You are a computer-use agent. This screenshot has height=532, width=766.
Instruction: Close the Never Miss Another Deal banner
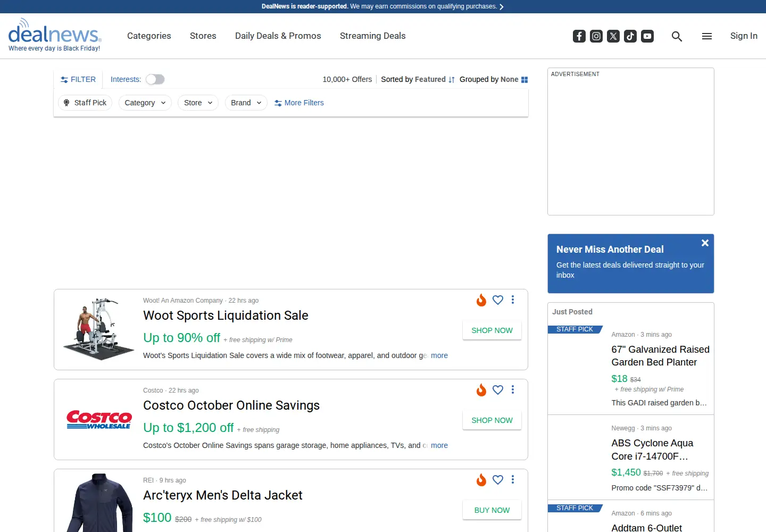tap(705, 243)
